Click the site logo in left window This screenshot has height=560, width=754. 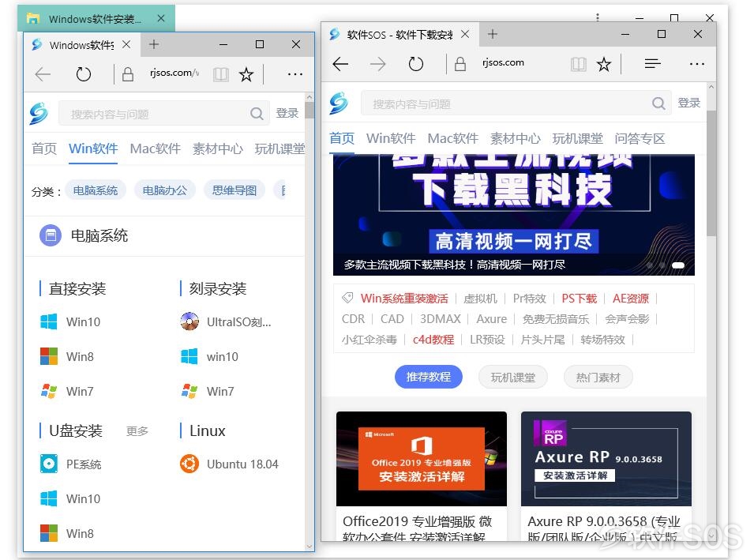(x=39, y=114)
